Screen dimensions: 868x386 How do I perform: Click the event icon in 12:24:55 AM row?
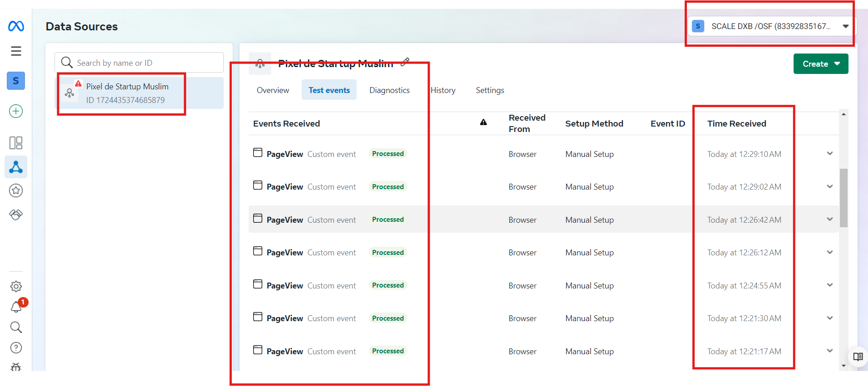click(258, 284)
